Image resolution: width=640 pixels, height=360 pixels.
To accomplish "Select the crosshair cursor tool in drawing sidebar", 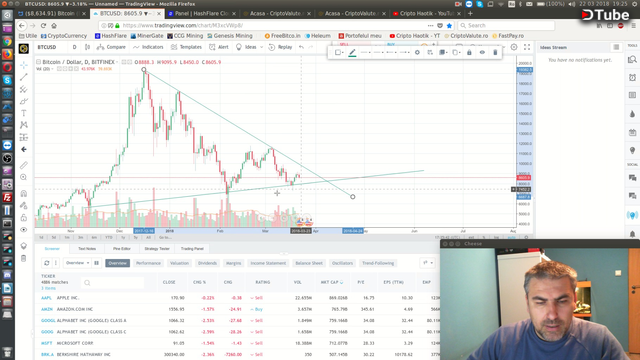I will 24,65.
